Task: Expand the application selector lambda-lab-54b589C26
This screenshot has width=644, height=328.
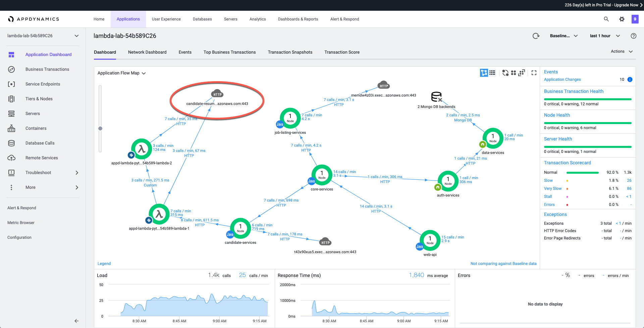Action: point(43,36)
